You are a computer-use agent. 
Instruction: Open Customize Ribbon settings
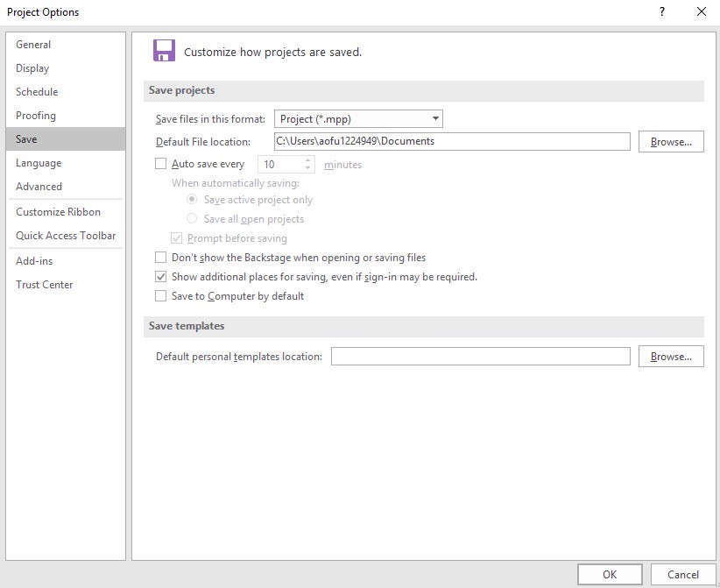[65, 212]
